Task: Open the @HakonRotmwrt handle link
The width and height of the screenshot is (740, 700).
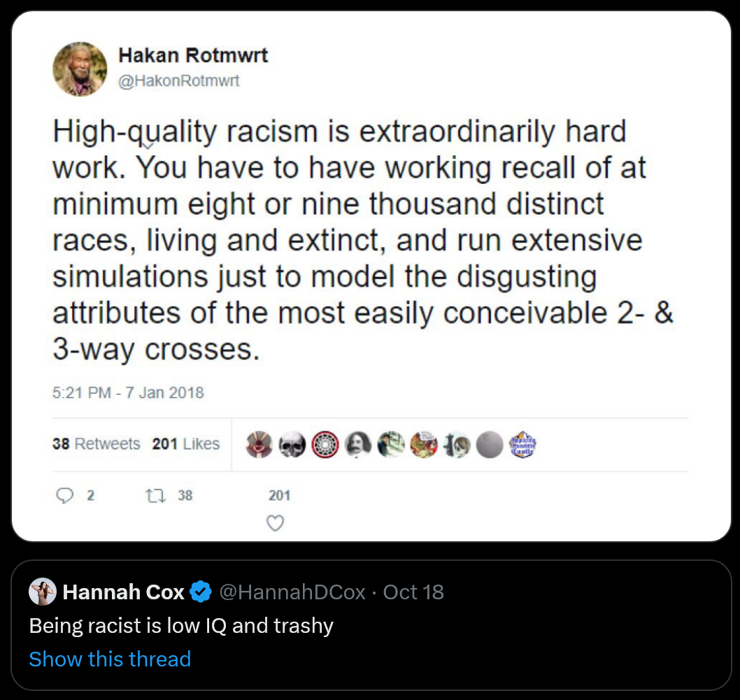Action: point(179,81)
